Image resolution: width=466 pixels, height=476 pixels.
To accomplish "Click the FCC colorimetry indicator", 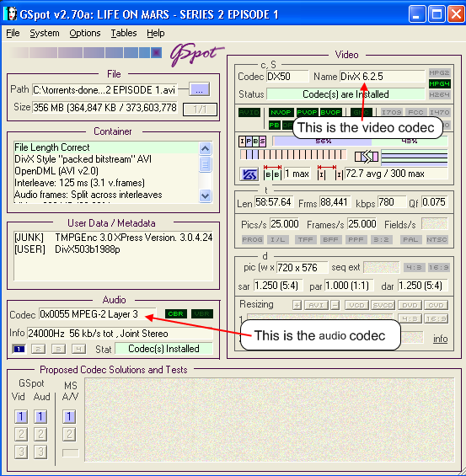I will pos(415,113).
